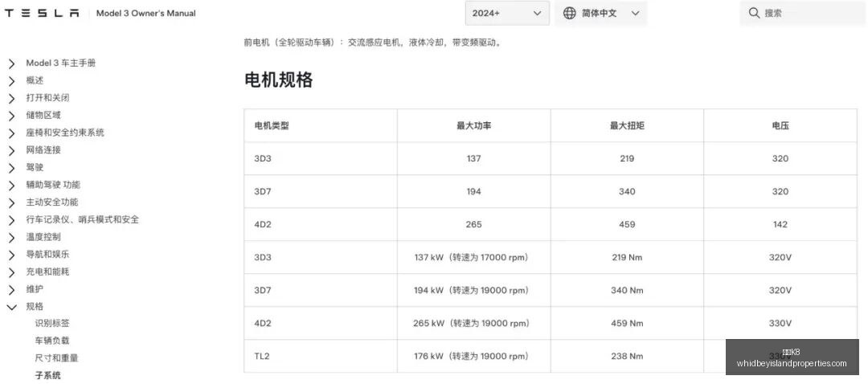Open the 识别标签 sub-item
The width and height of the screenshot is (868, 384).
[52, 323]
